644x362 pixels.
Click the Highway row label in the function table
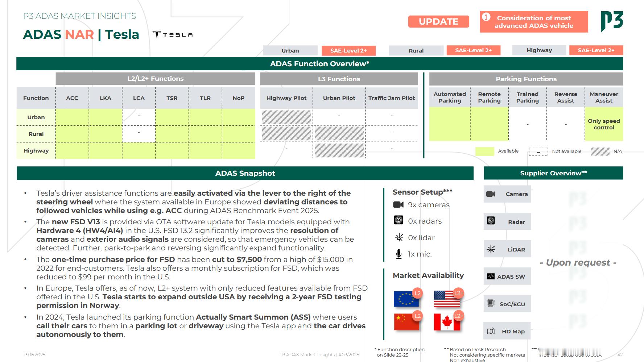(x=36, y=151)
